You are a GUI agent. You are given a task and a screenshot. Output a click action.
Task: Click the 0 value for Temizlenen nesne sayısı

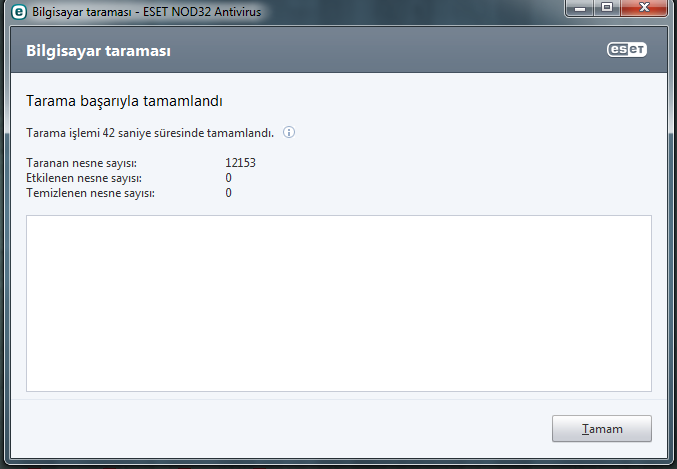228,193
